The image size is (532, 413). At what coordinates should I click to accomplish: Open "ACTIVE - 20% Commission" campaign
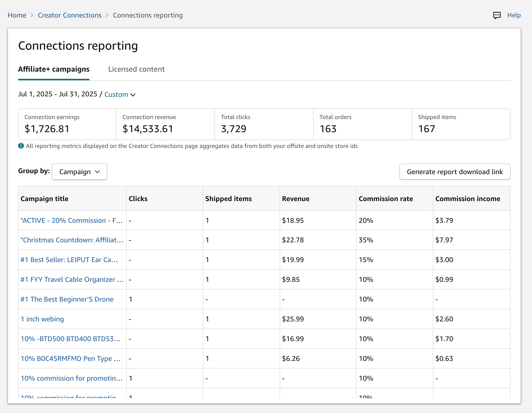tap(72, 220)
